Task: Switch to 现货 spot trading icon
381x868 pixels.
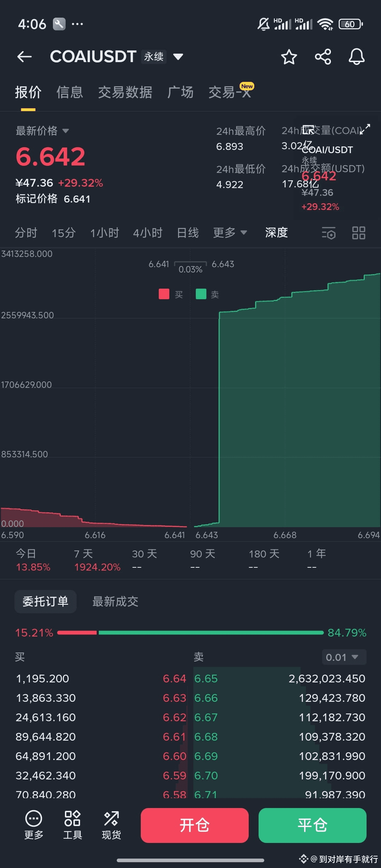Action: tap(111, 825)
